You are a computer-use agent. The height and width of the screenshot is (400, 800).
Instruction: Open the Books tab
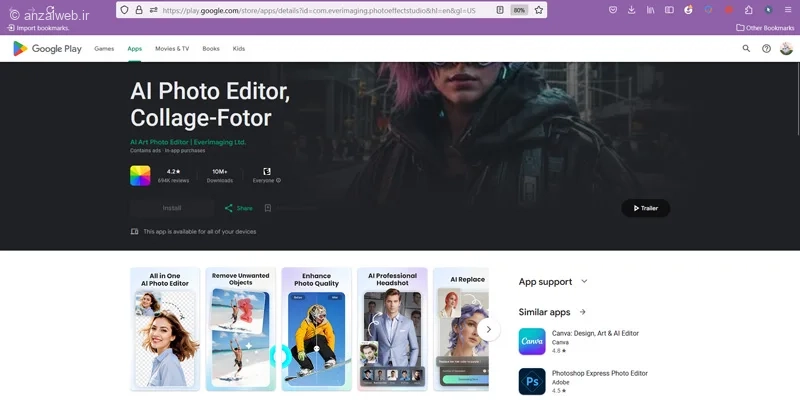click(x=211, y=48)
